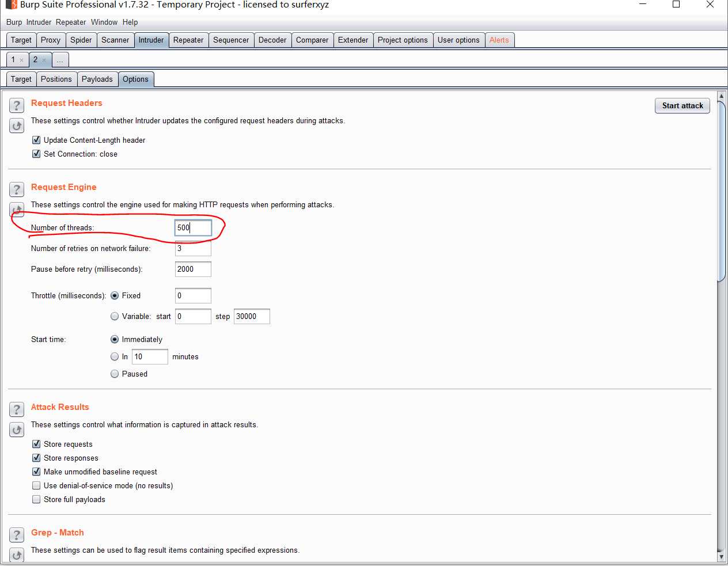Open the Alerts tab
This screenshot has width=728, height=566.
click(x=499, y=40)
